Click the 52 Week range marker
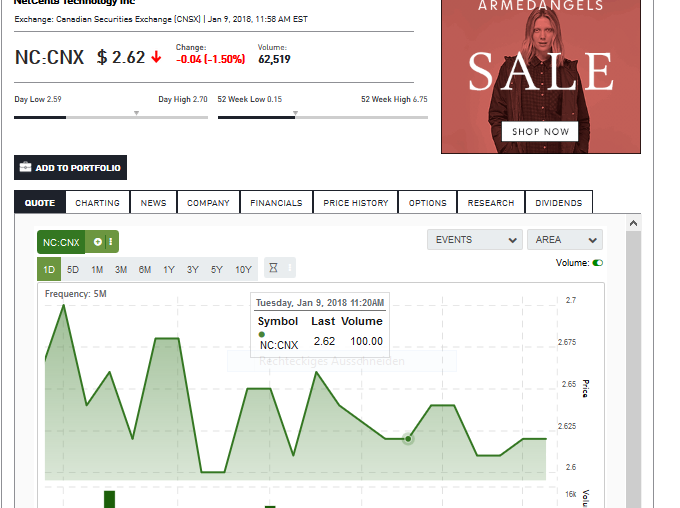This screenshot has width=680, height=508. click(x=295, y=113)
